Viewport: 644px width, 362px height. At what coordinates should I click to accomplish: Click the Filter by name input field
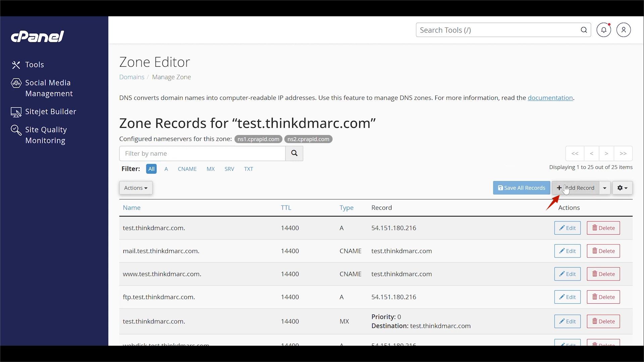(201, 153)
